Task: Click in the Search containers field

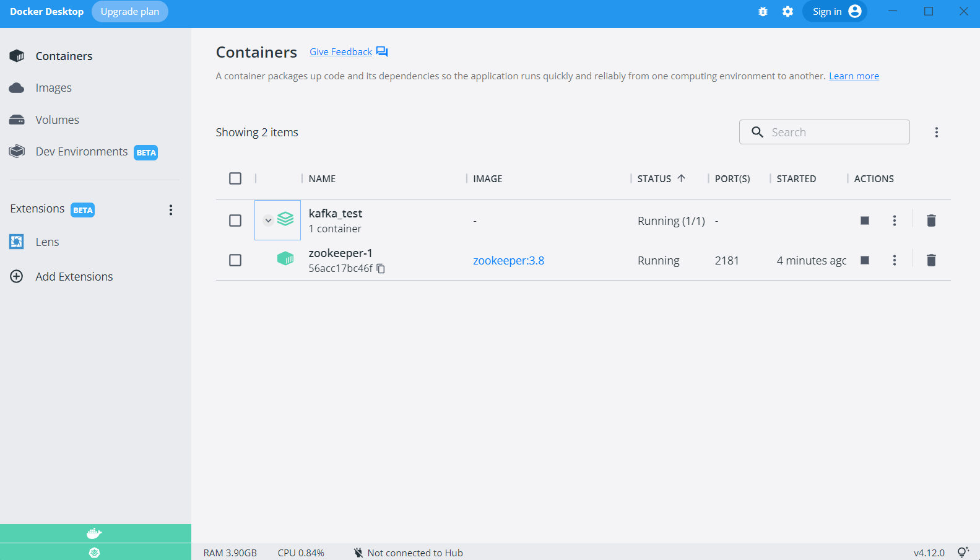Action: [x=824, y=132]
